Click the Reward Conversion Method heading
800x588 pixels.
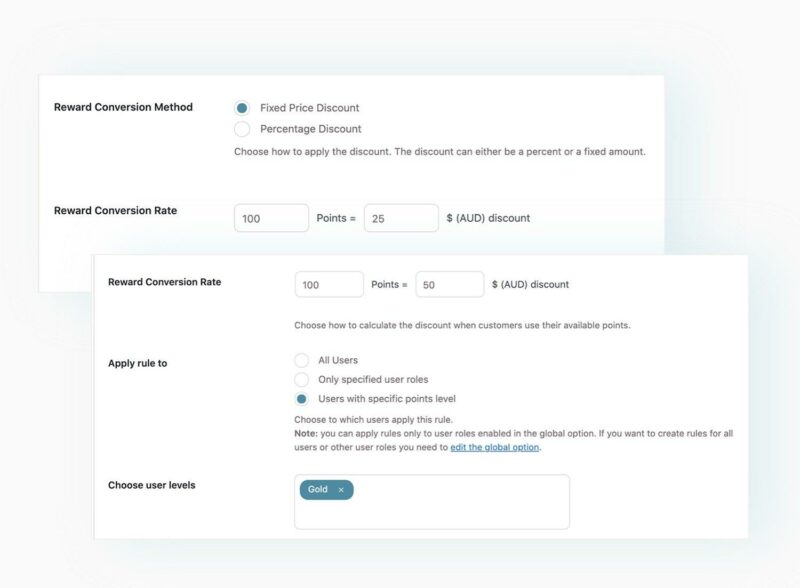coord(123,107)
